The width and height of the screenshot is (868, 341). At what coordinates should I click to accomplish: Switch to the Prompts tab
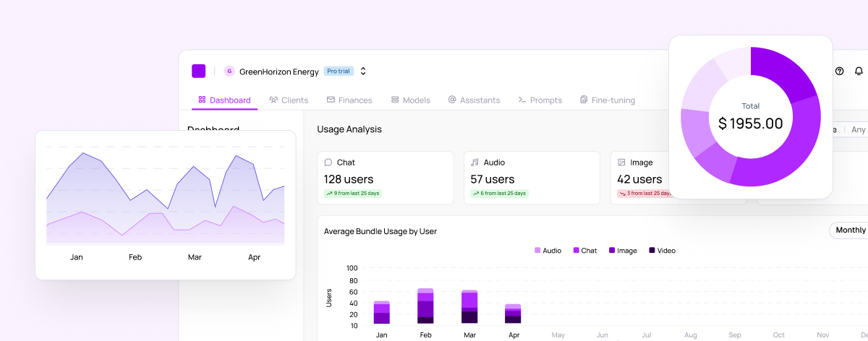540,100
